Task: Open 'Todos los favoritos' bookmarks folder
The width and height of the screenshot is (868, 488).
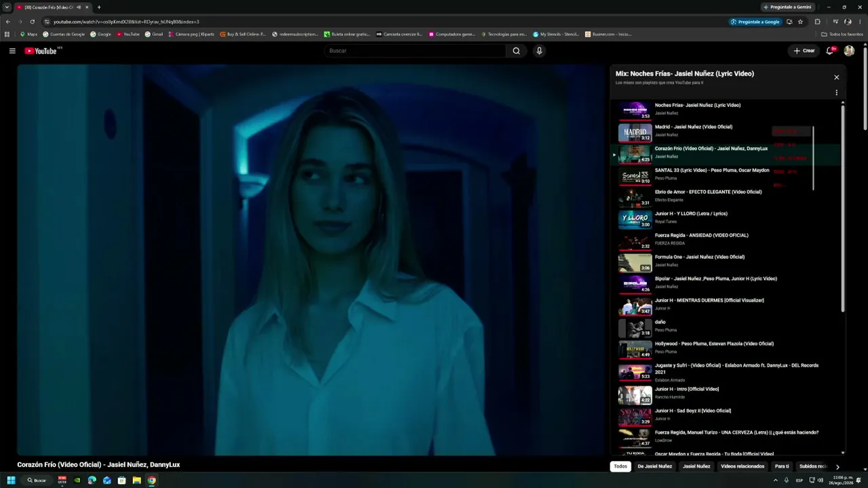Action: click(842, 34)
